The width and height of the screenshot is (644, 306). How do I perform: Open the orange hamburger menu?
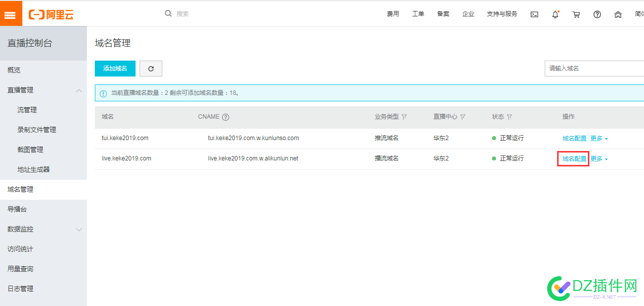[11, 13]
